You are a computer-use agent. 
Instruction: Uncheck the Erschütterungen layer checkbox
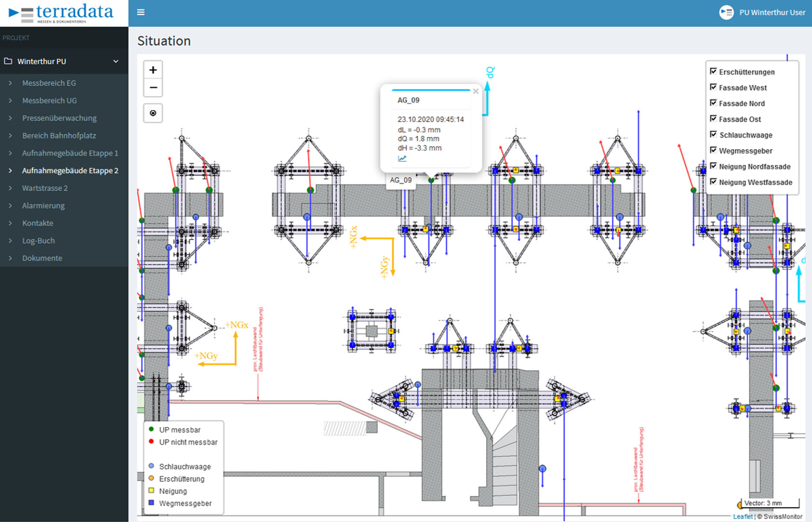pyautogui.click(x=714, y=71)
